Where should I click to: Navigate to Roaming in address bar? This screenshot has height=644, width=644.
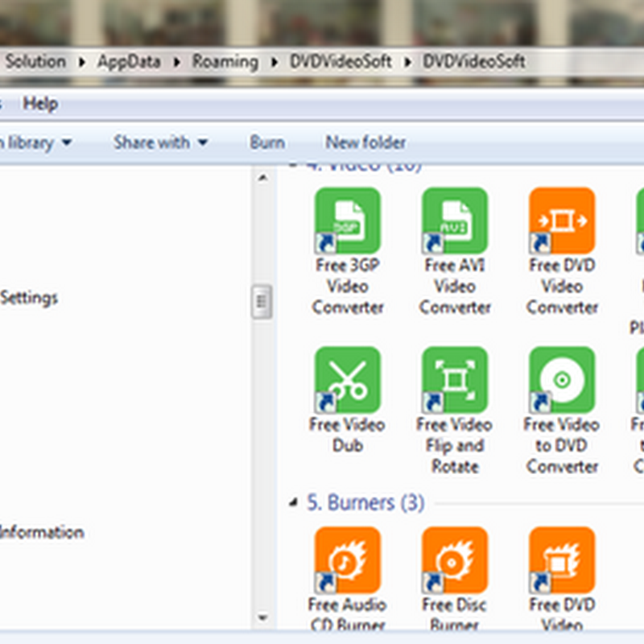pos(225,62)
